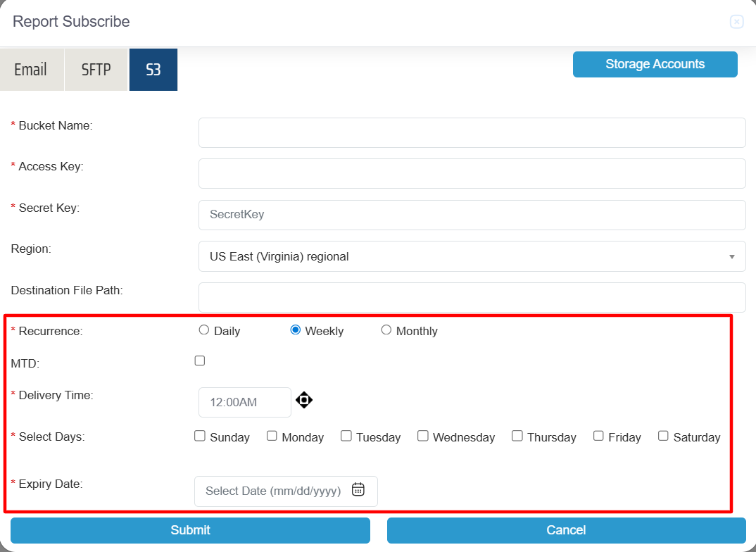This screenshot has width=756, height=552.
Task: Check the Thursday checkbox
Action: 517,436
